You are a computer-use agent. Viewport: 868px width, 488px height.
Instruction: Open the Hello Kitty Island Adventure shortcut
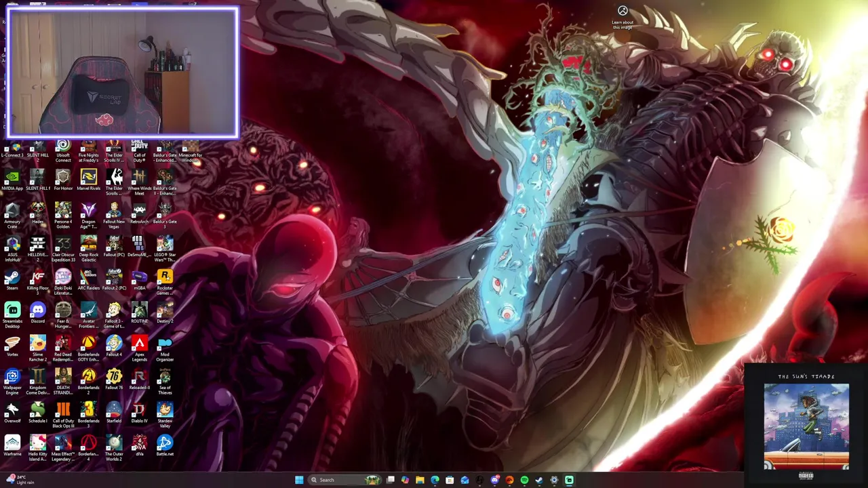[37, 449]
